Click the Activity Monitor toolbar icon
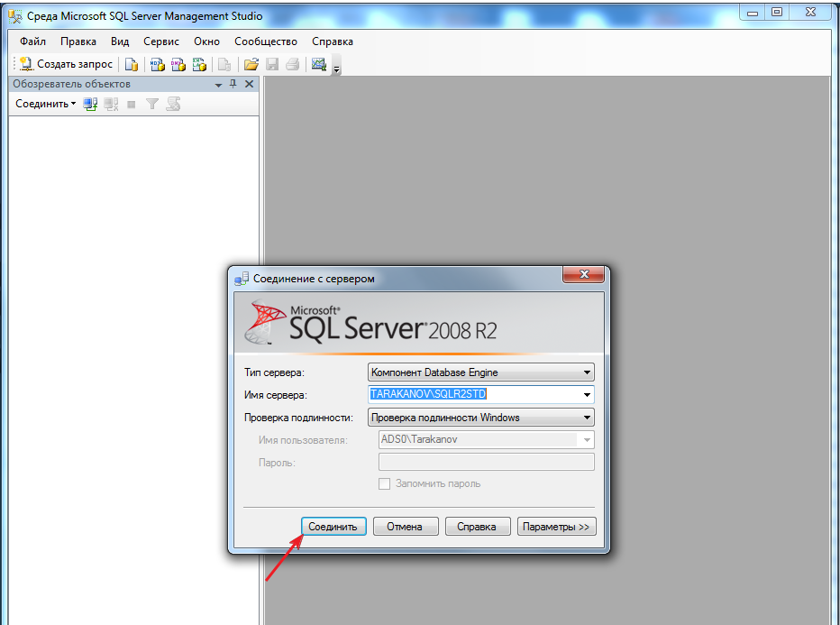The width and height of the screenshot is (840, 625). tap(319, 64)
